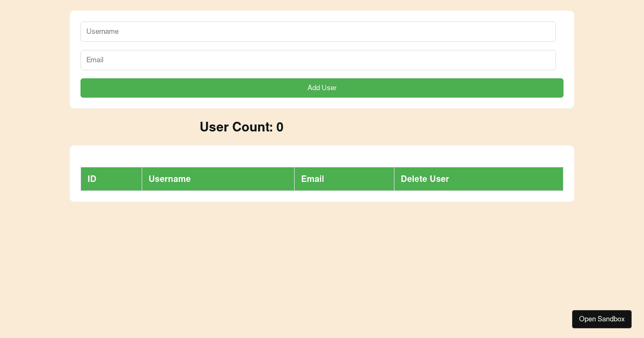Screen dimensions: 644x338
Task: Click the ID column header
Action: point(111,179)
